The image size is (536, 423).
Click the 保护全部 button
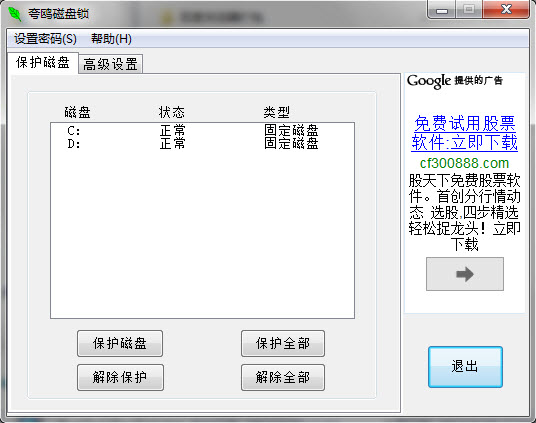(x=283, y=343)
